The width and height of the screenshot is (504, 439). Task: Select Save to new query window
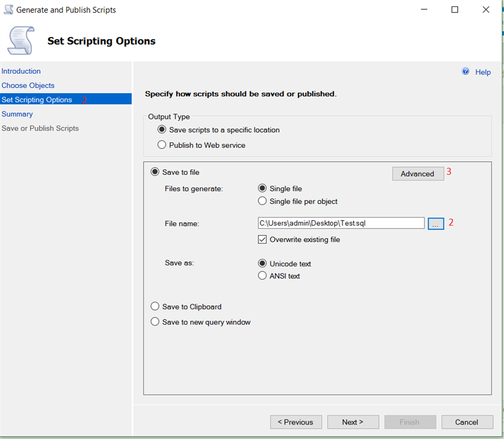pos(155,322)
